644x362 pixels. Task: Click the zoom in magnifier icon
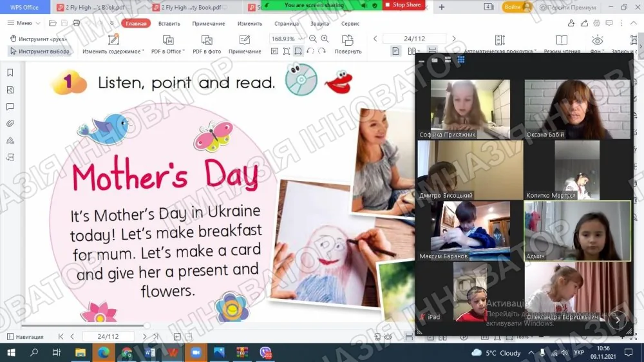click(x=325, y=39)
